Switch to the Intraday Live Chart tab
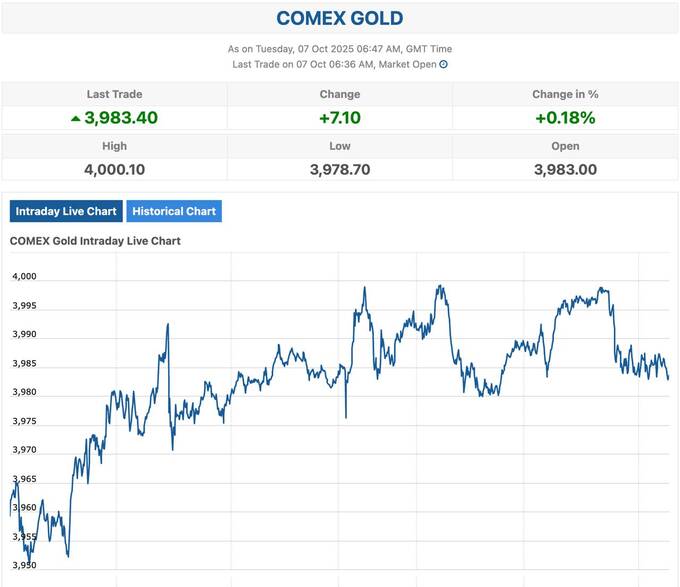Screen dimensions: 680x587 pos(67,211)
